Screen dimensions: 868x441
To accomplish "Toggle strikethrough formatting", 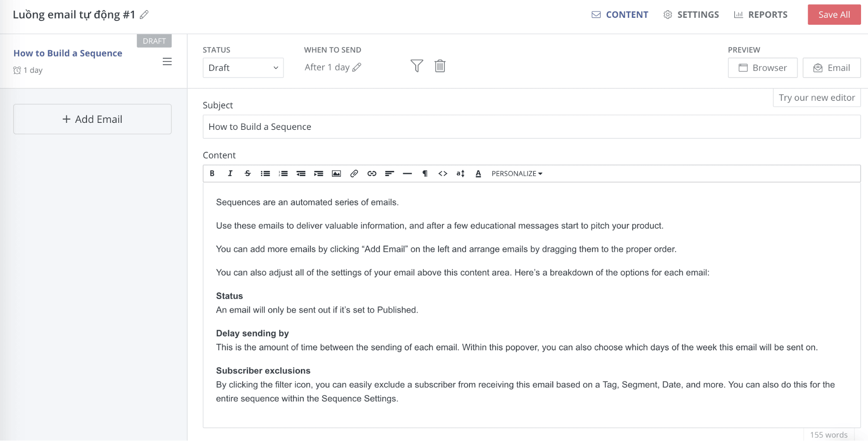I will point(248,174).
